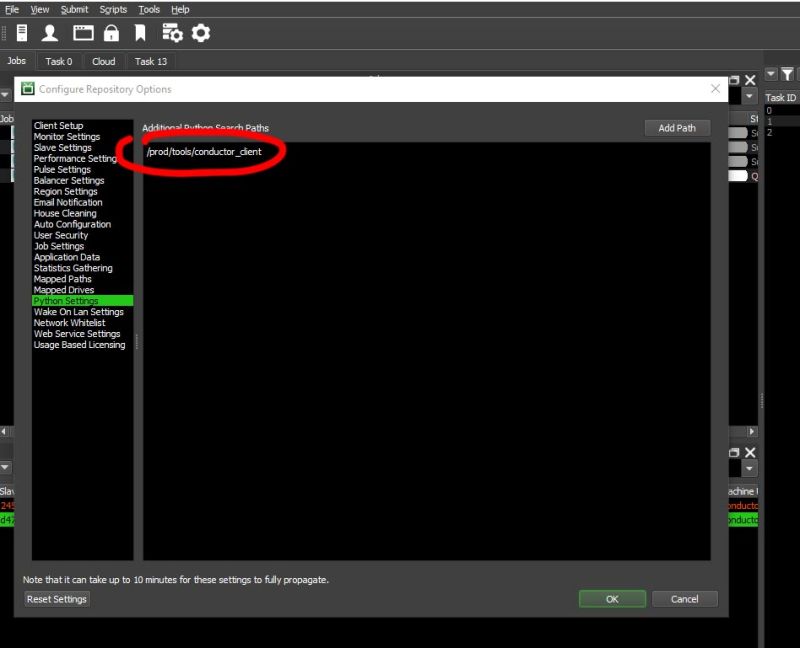Open the Scripts menu

(x=112, y=9)
